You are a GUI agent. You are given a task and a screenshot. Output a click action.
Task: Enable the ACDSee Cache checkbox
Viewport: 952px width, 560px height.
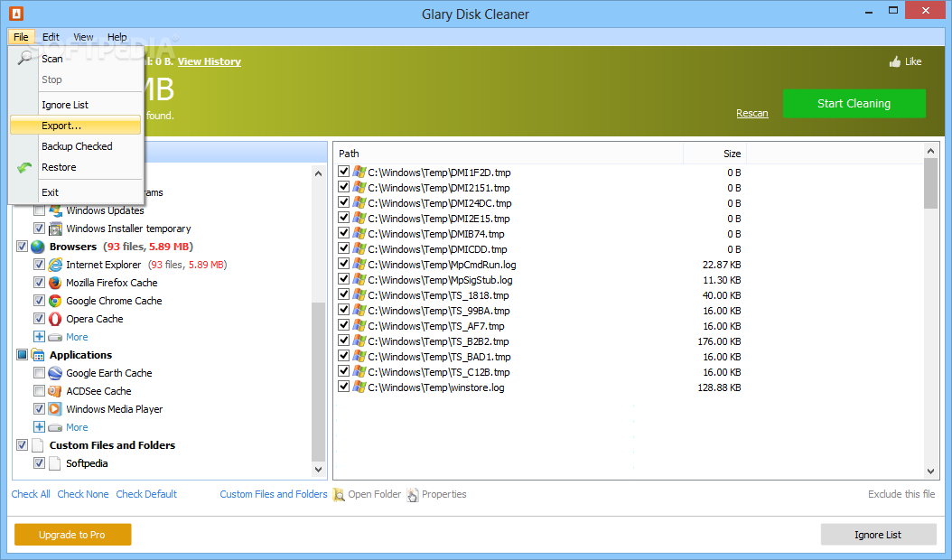[39, 391]
